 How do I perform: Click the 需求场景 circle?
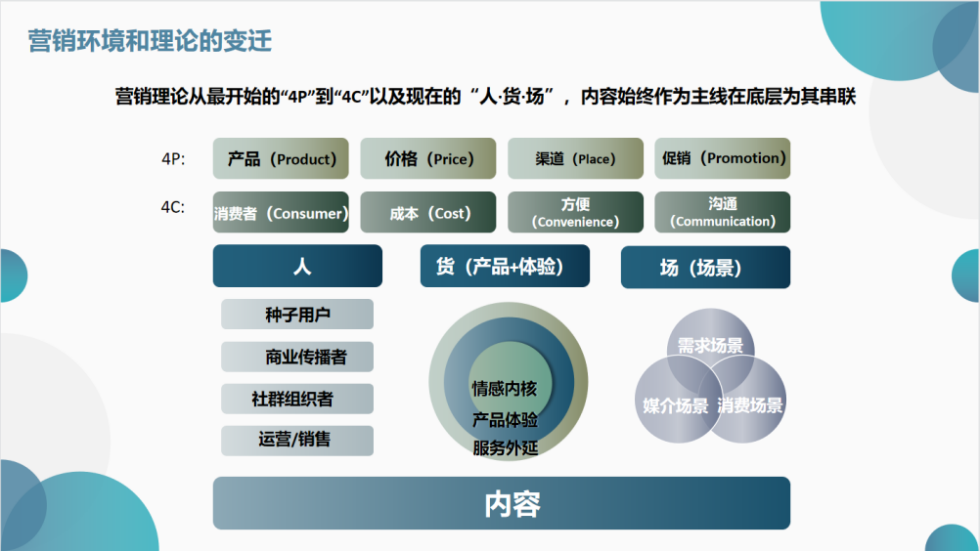click(710, 346)
